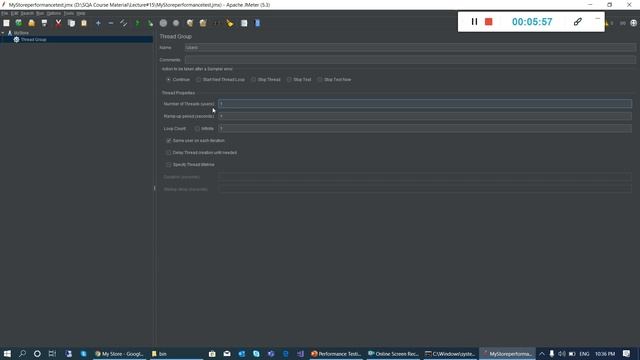Show hidden system tray icons
Viewport: 640px width, 360px height.
[542, 353]
